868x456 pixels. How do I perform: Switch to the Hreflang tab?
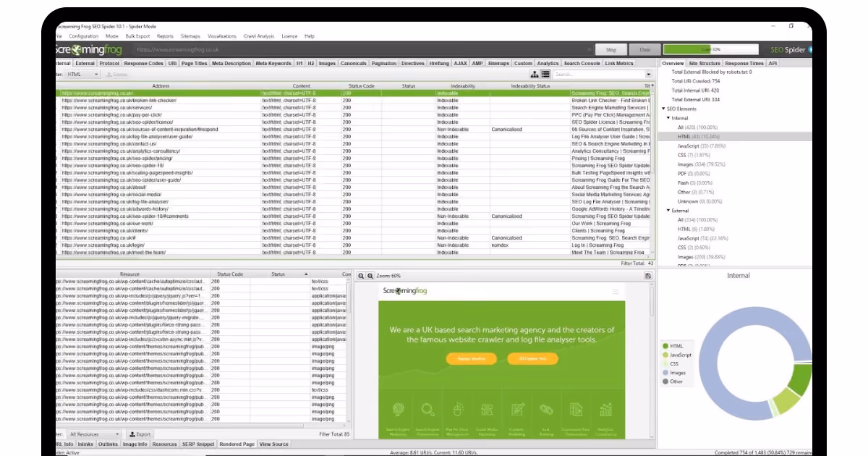click(x=439, y=64)
